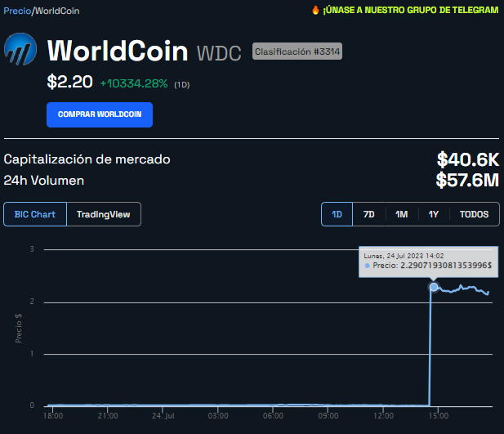Select the 1D time range
Image resolution: width=504 pixels, height=434 pixels.
point(337,214)
